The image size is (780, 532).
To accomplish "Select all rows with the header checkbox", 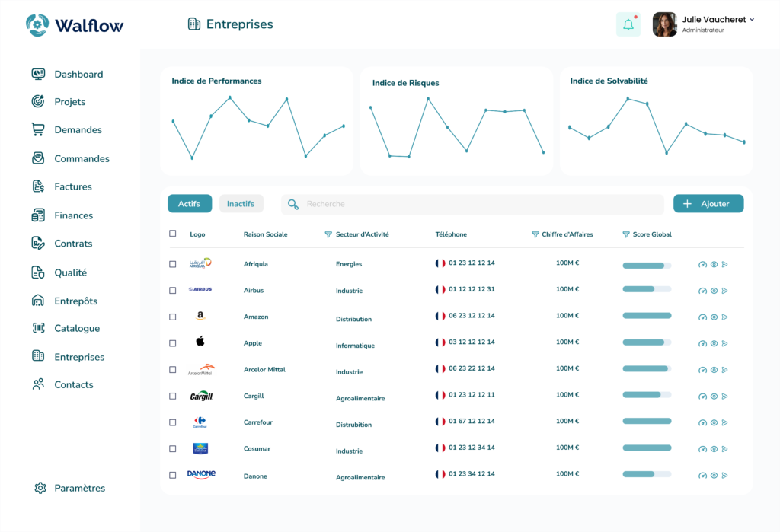I will 172,234.
